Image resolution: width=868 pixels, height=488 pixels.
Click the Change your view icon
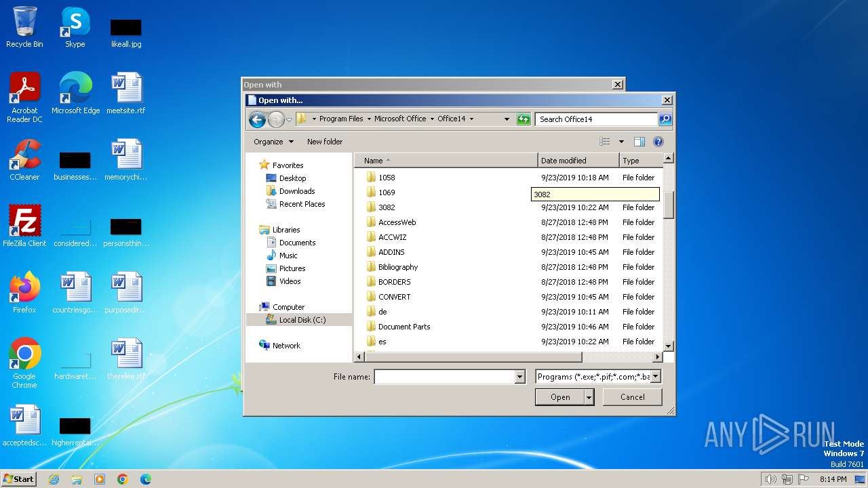(605, 142)
